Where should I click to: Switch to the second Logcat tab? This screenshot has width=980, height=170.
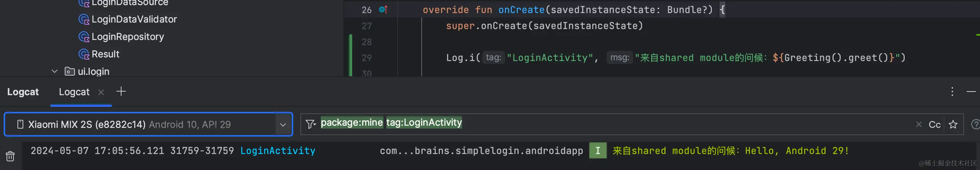click(74, 92)
